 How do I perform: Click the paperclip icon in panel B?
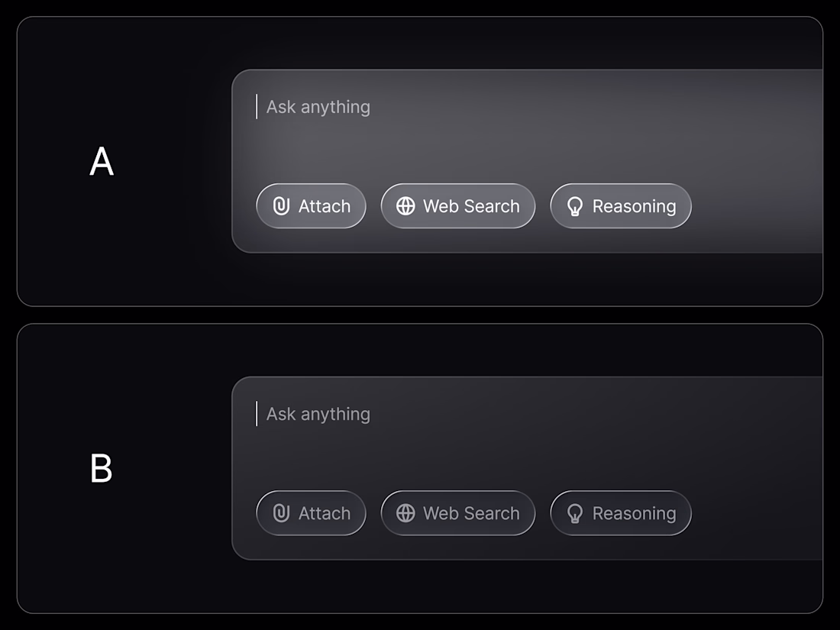(281, 513)
